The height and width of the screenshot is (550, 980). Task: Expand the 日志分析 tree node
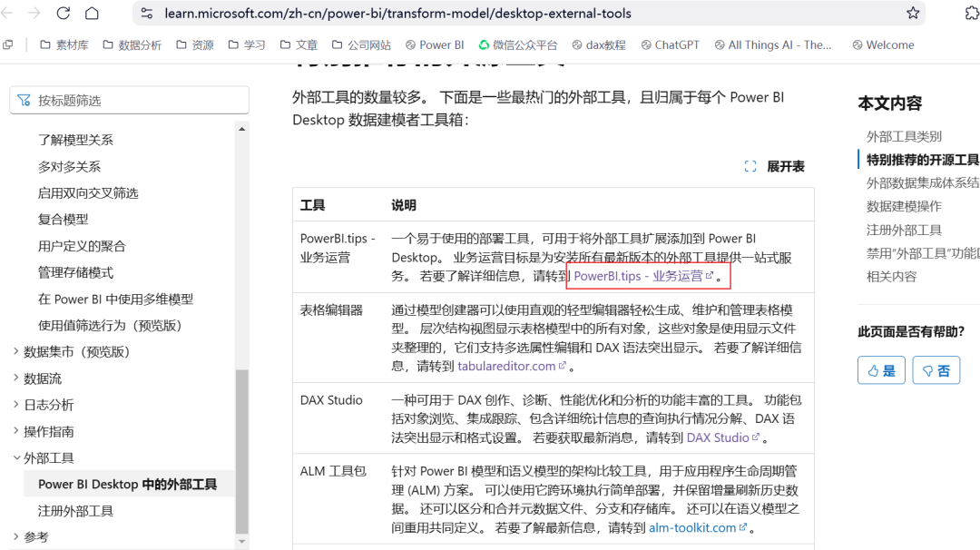pyautogui.click(x=15, y=405)
